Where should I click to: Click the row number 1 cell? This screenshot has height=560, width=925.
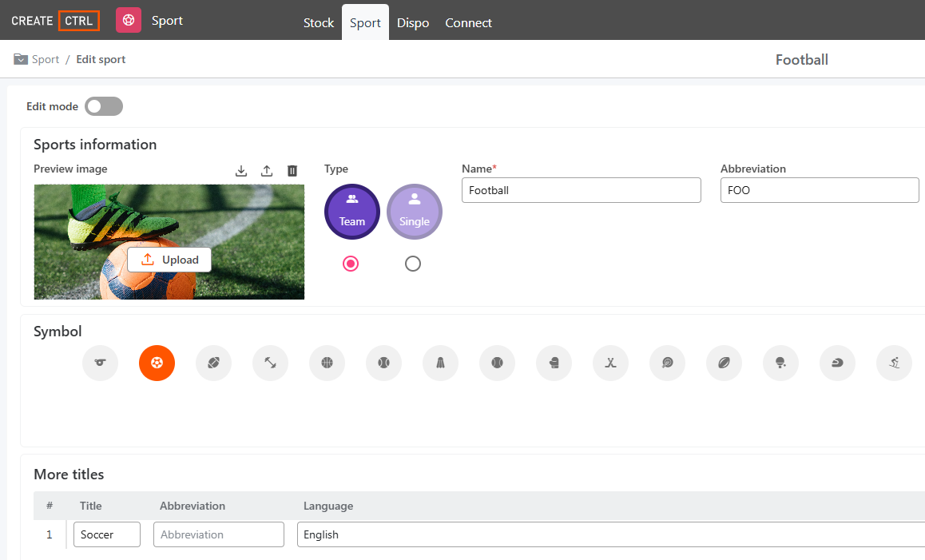click(x=50, y=534)
